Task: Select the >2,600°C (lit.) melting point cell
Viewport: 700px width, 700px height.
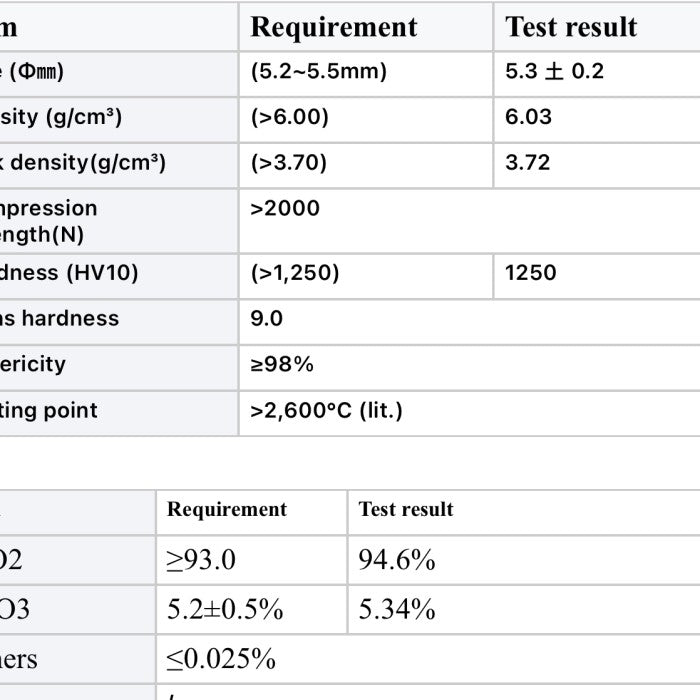Action: [326, 411]
